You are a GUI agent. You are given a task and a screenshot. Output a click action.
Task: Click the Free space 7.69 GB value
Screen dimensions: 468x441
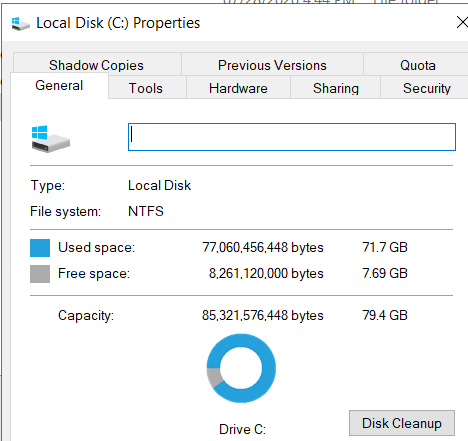coord(385,273)
